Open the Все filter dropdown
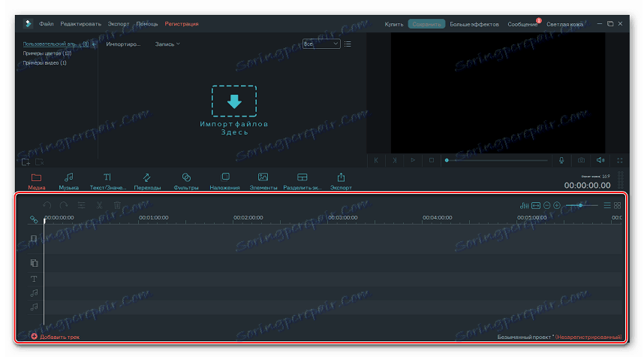 [321, 44]
